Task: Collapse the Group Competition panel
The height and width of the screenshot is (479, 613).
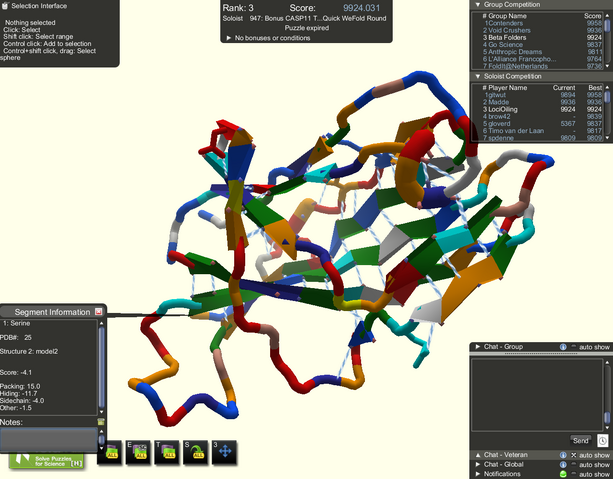Action: (477, 5)
